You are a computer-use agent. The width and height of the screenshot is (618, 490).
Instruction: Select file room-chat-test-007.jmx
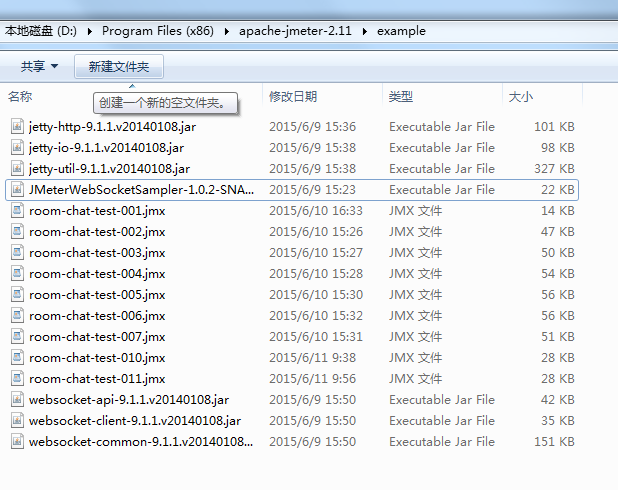tap(97, 337)
